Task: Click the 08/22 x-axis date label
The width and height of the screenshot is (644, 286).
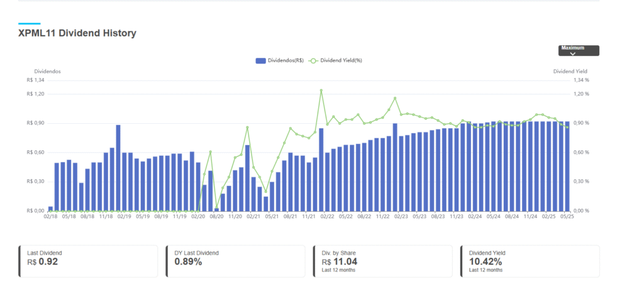Action: pyautogui.click(x=364, y=217)
